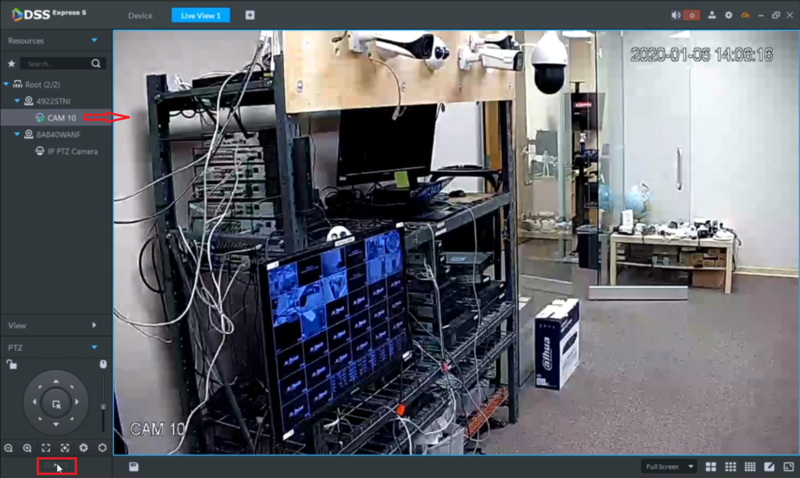Collapse the 8A840WANF device node
This screenshot has width=800, height=478.
pos(17,134)
